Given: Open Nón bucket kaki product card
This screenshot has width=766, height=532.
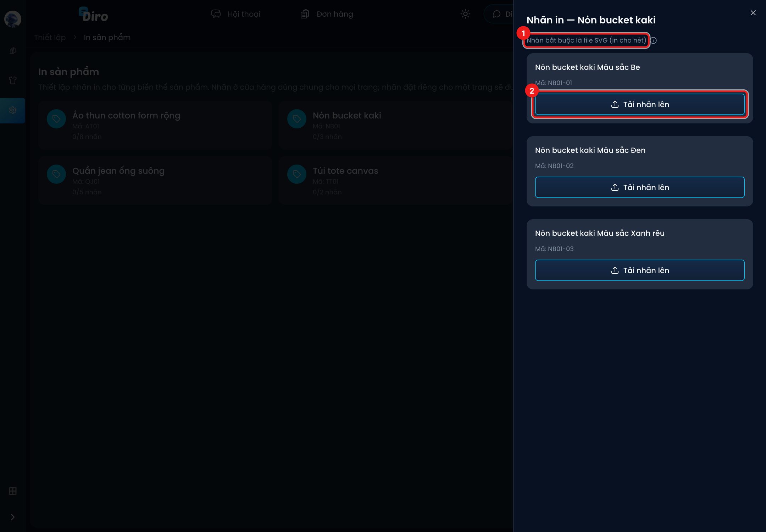Looking at the screenshot, I should [396, 125].
